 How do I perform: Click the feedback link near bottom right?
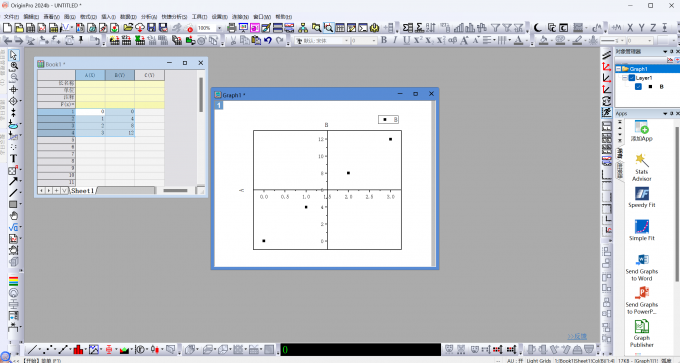pyautogui.click(x=577, y=337)
